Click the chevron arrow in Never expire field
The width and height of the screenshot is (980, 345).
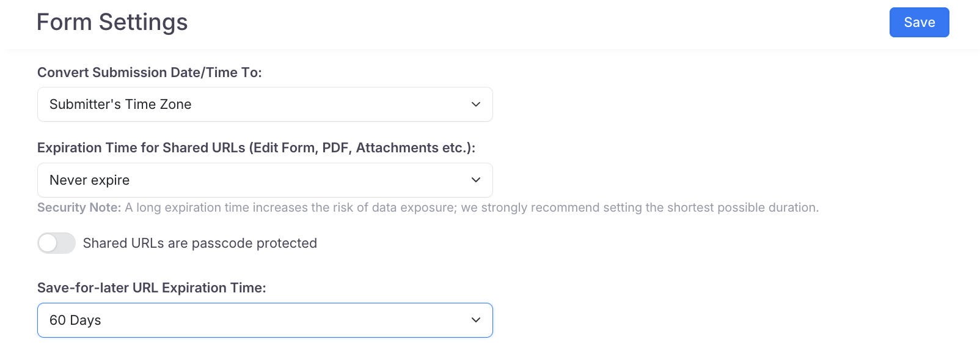[476, 180]
